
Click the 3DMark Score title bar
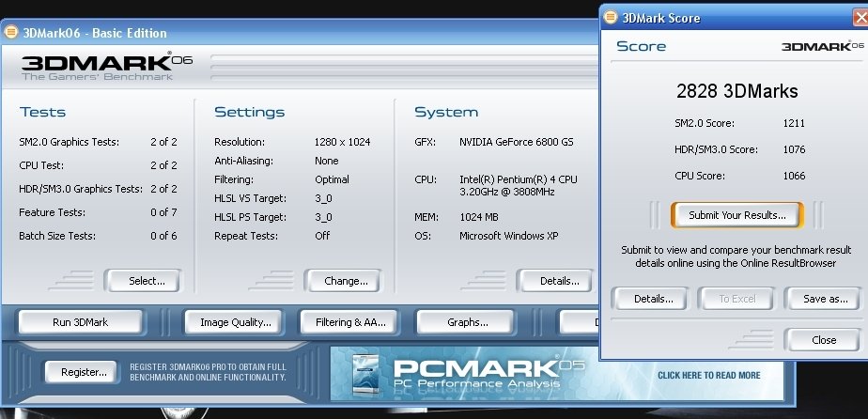[734, 18]
